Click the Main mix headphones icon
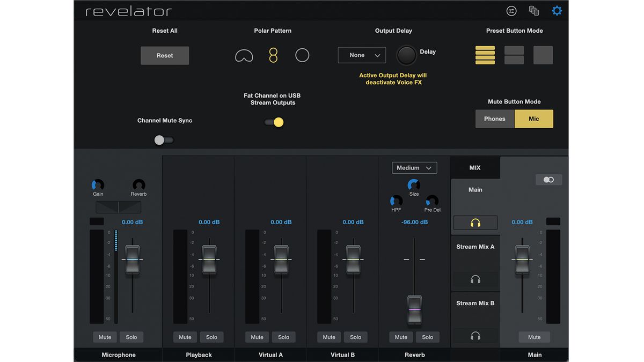The image size is (644, 362). tap(475, 223)
